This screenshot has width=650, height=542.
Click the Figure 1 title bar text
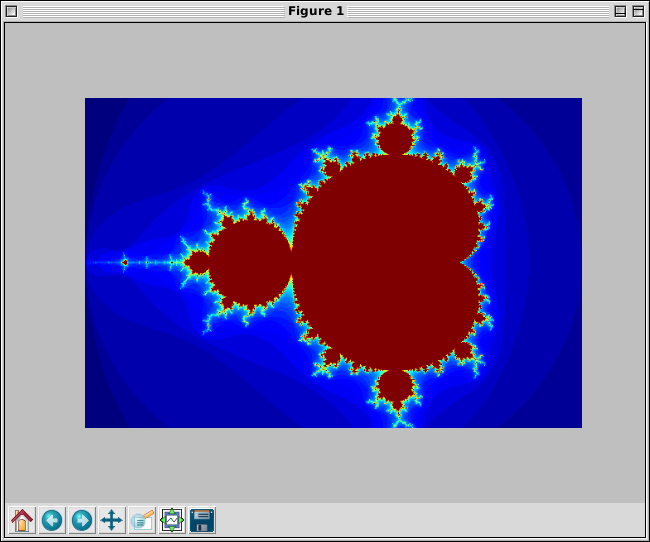click(x=316, y=11)
